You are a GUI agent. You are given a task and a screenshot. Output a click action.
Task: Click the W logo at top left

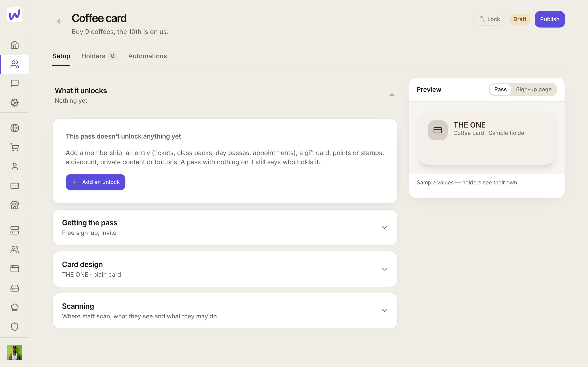point(14,14)
